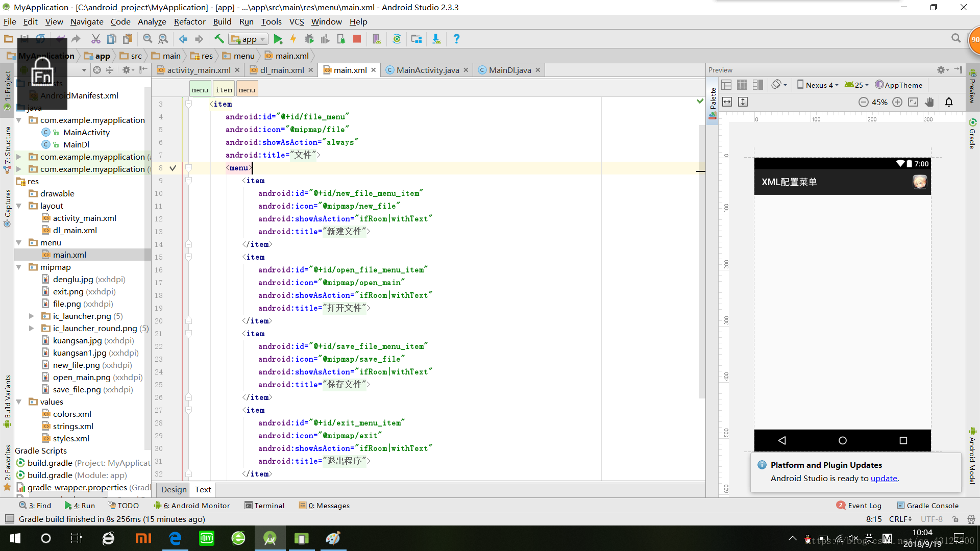Click the red Stop icon
Screen dimensions: 980x551
[x=357, y=39]
